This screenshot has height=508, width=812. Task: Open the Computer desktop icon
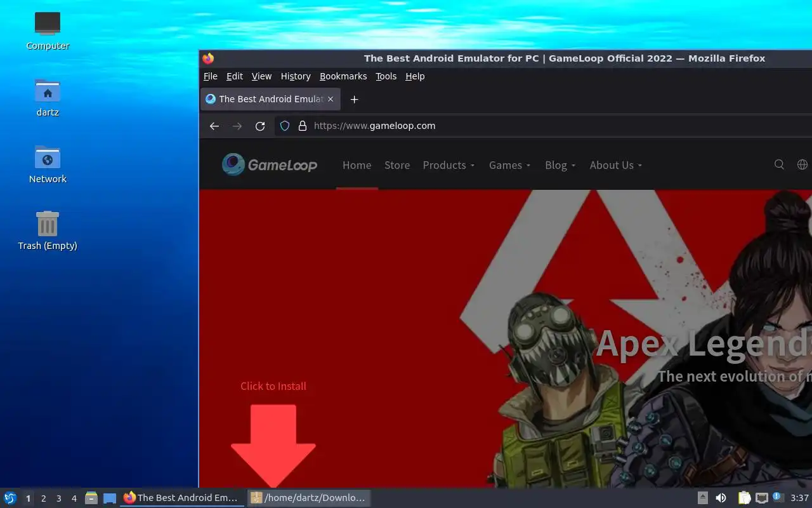[x=48, y=30]
